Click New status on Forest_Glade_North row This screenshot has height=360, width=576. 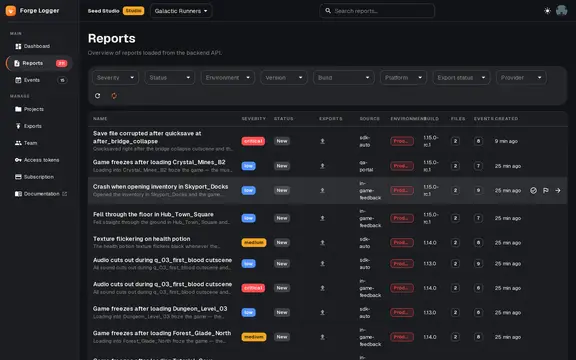pyautogui.click(x=282, y=337)
